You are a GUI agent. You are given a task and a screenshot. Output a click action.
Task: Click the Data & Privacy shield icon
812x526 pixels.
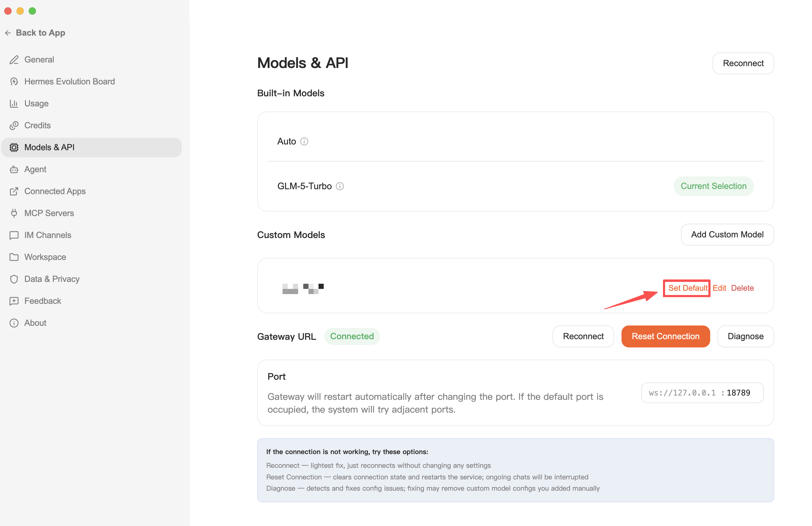(14, 279)
